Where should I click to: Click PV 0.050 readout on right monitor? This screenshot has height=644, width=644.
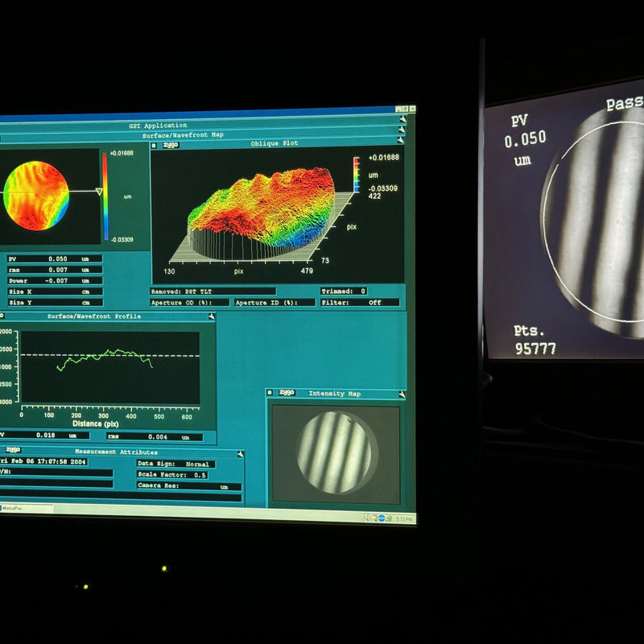525,139
